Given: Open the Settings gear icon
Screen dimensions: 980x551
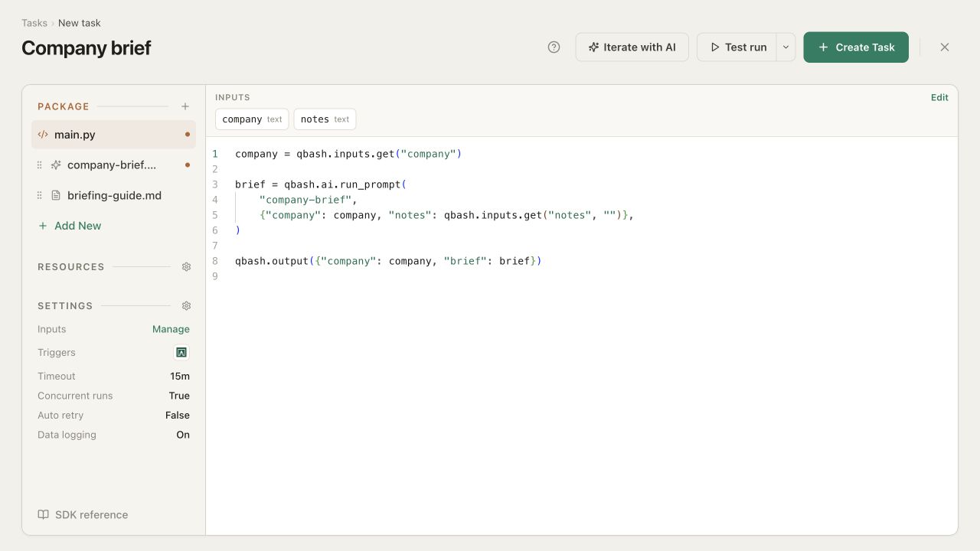Looking at the screenshot, I should click(x=186, y=306).
